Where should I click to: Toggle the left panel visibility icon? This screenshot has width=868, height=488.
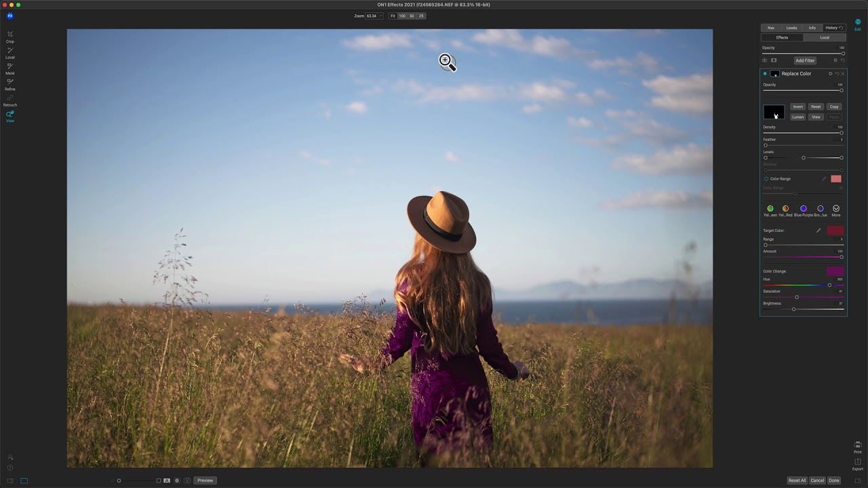pos(10,481)
